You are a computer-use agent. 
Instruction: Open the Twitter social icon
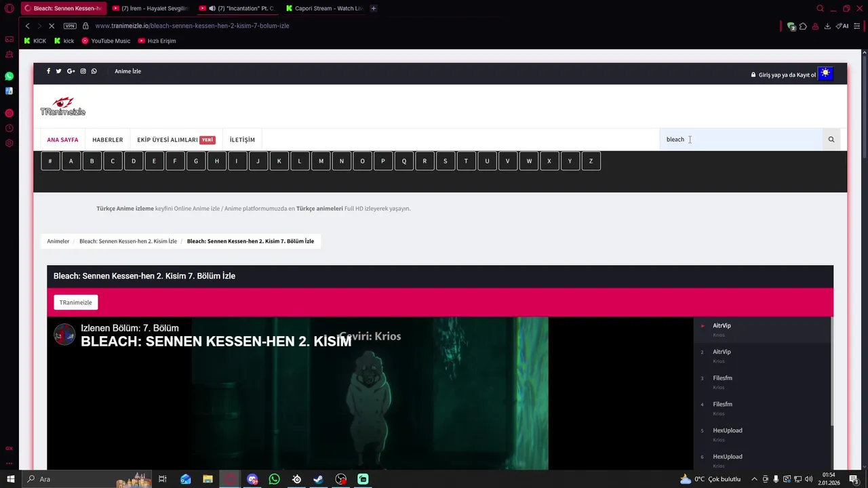[58, 71]
